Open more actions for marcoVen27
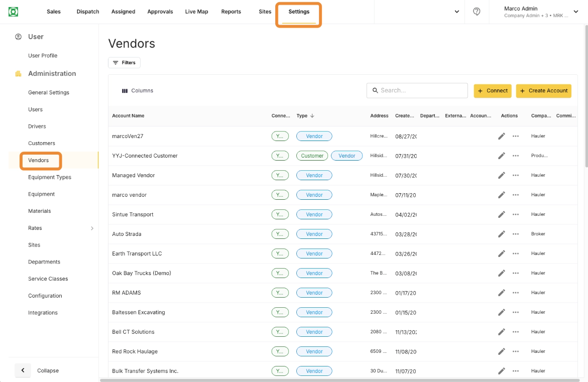The width and height of the screenshot is (588, 382). [516, 136]
